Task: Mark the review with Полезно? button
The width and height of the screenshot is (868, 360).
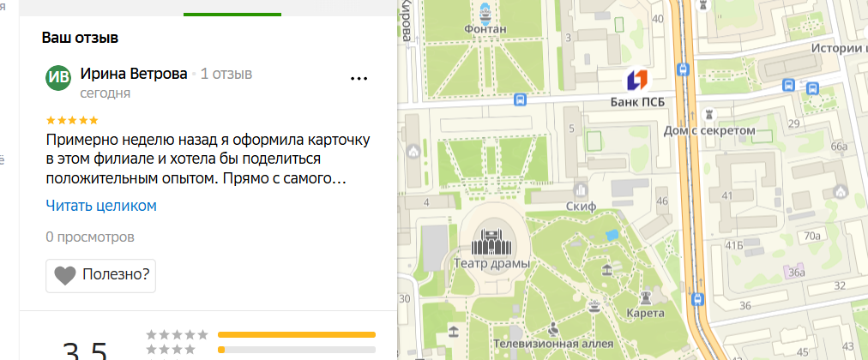Action: pos(100,275)
